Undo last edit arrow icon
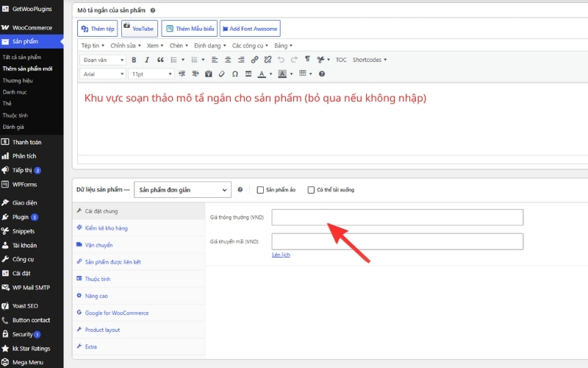588x368 pixels. (x=281, y=60)
